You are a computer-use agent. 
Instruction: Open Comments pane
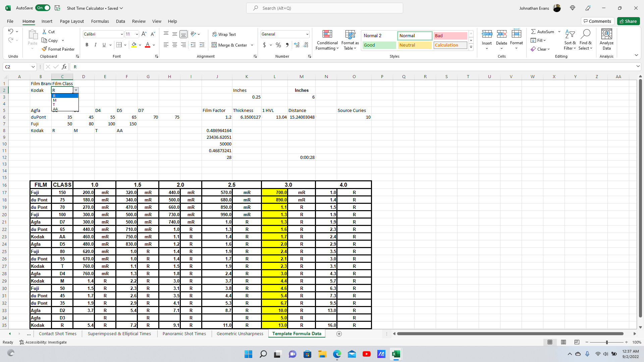pyautogui.click(x=597, y=21)
